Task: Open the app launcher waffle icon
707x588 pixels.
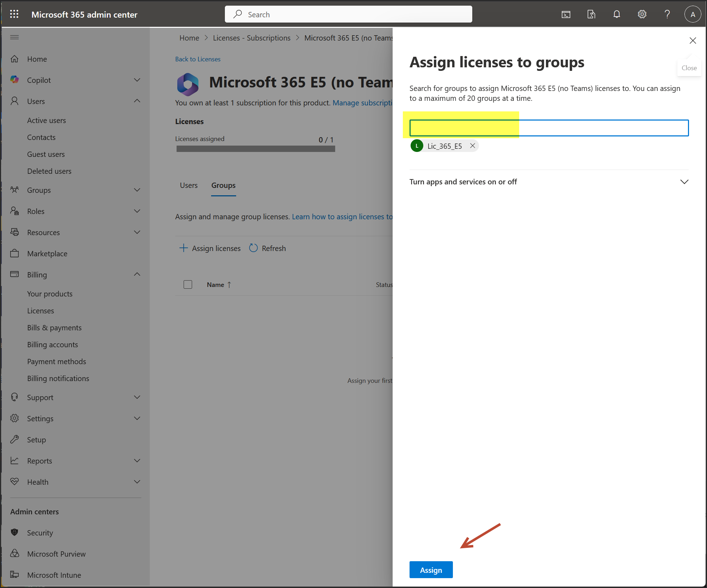Action: [14, 14]
